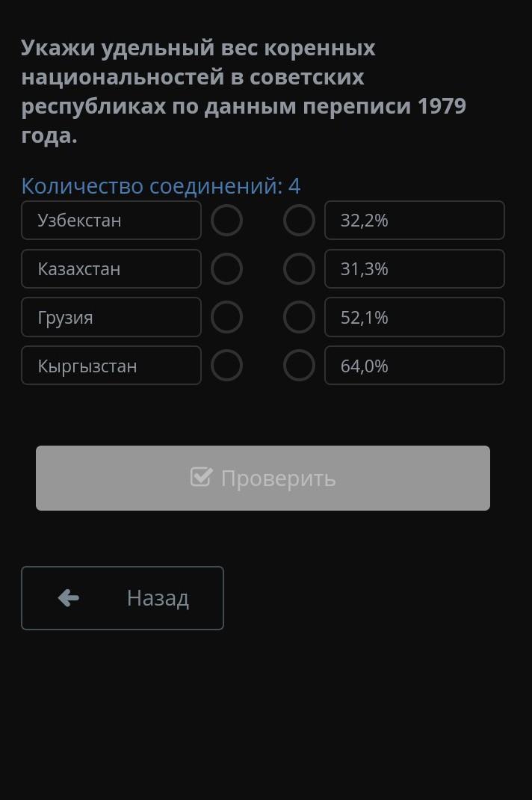Click the Узбекстан answer box

click(111, 221)
